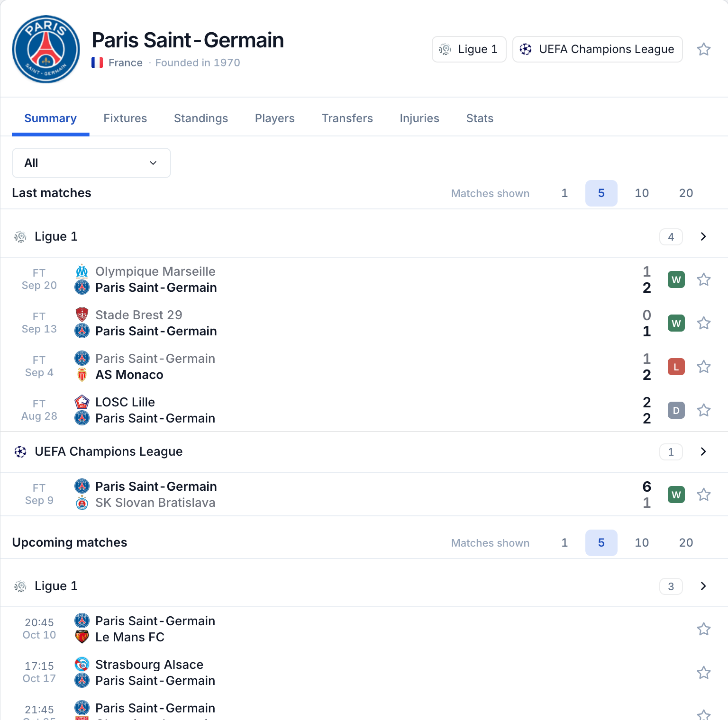Click the Champions League ball icon in section header
This screenshot has width=728, height=720.
(20, 452)
